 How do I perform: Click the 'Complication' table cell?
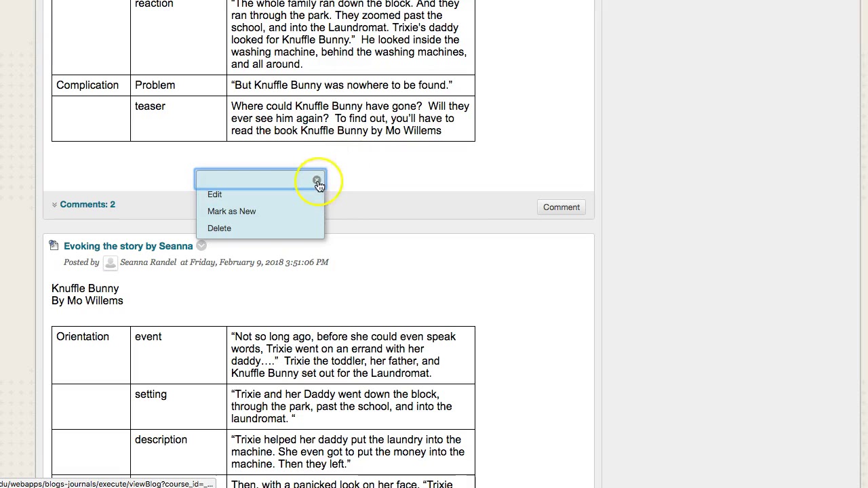point(91,85)
